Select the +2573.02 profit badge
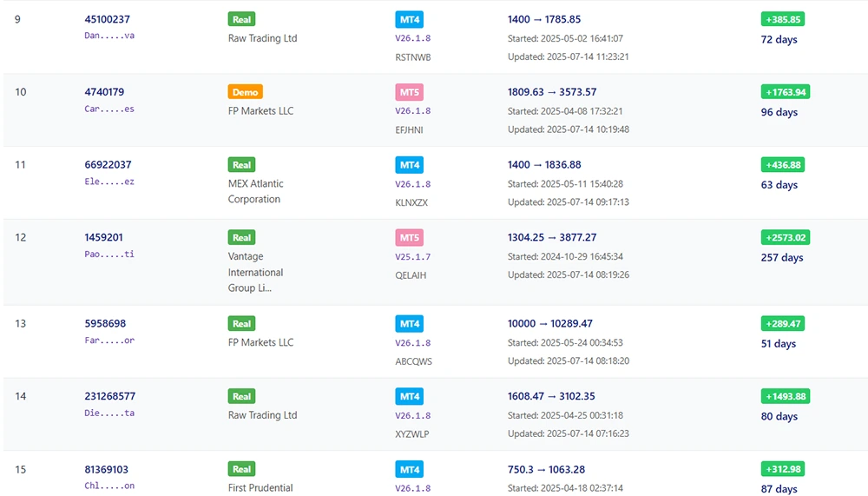The width and height of the screenshot is (868, 496). pyautogui.click(x=785, y=237)
